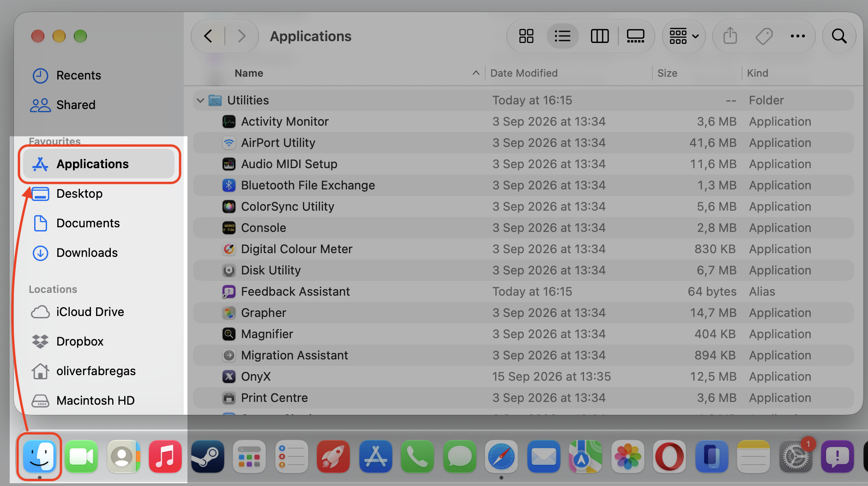The image size is (868, 486).
Task: Open Music from the Dock
Action: point(165,456)
